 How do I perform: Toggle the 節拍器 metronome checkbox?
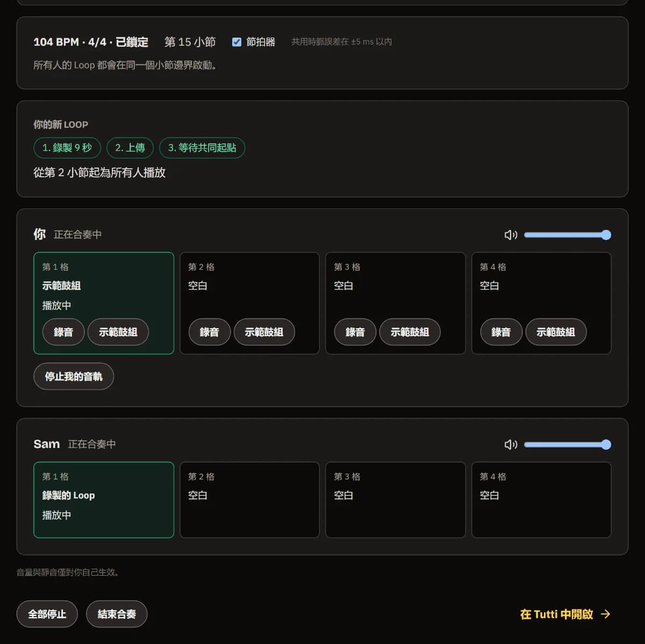tap(236, 42)
